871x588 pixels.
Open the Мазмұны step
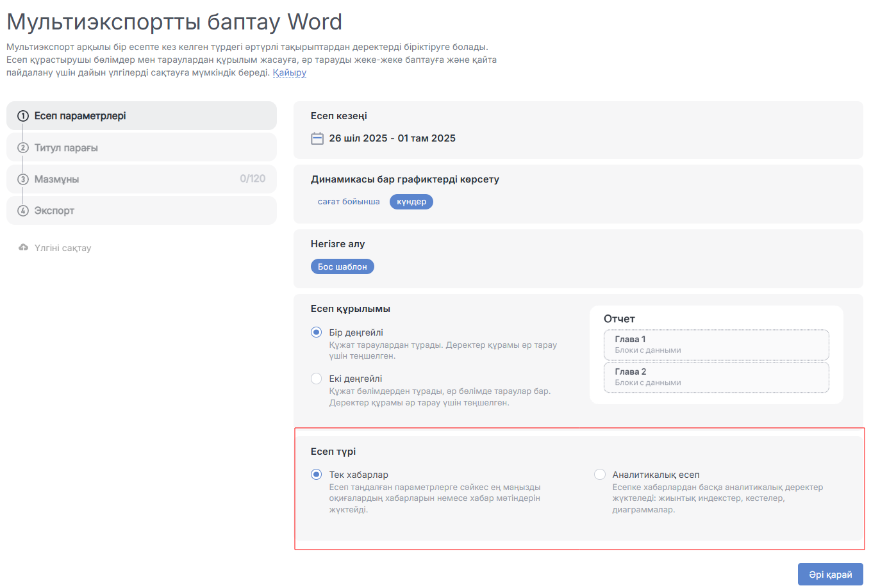(56, 179)
